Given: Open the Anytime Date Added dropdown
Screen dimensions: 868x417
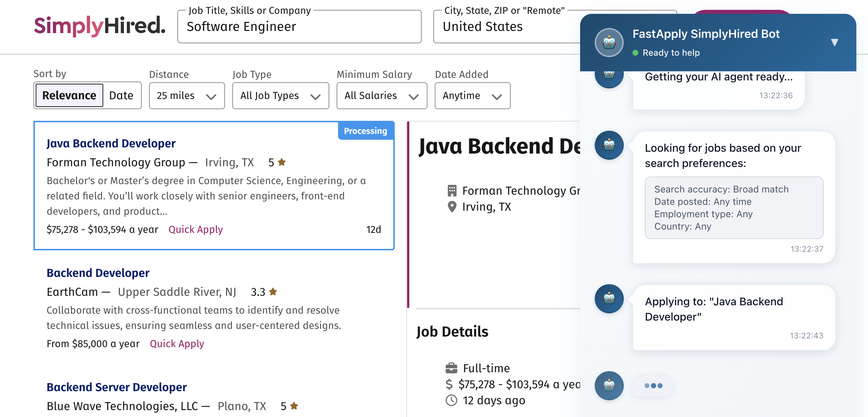Looking at the screenshot, I should (x=472, y=96).
